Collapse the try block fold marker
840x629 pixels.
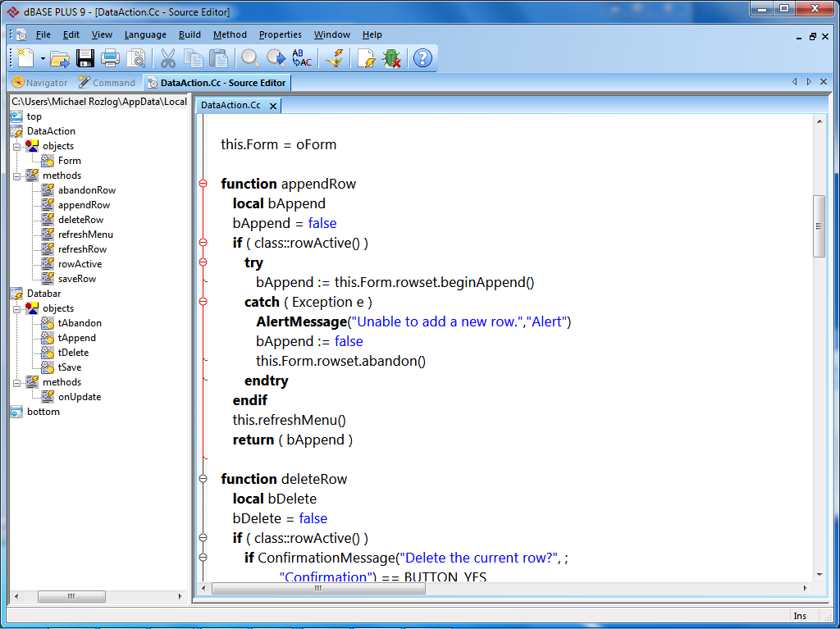[203, 262]
